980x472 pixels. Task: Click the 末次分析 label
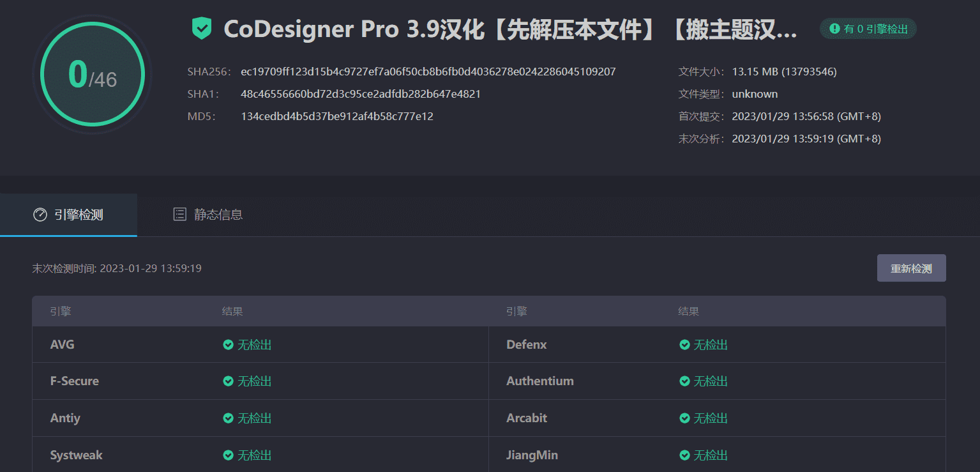701,139
